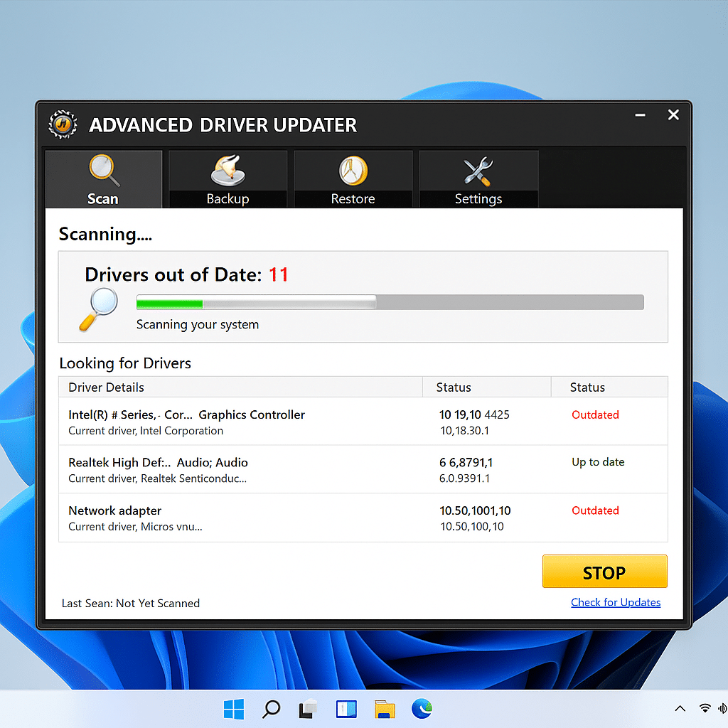Image resolution: width=728 pixels, height=728 pixels.
Task: Open Windows Search from the taskbar
Action: tap(272, 709)
